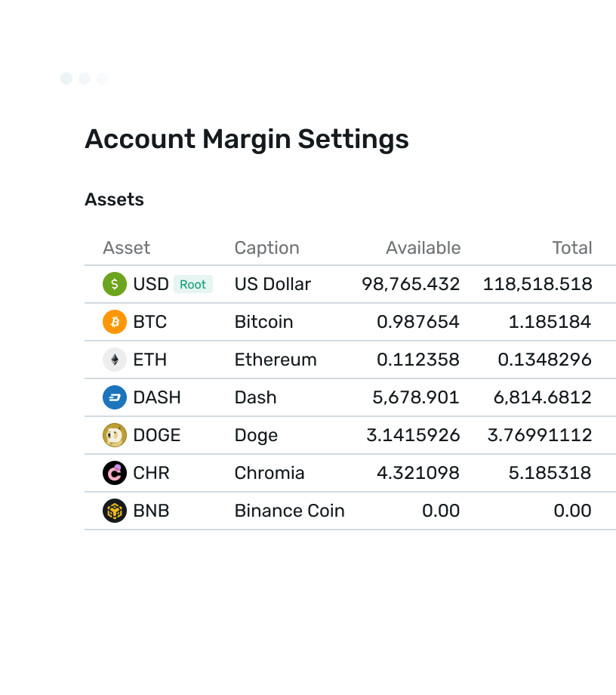Click the BTC available balance value

[x=418, y=322]
